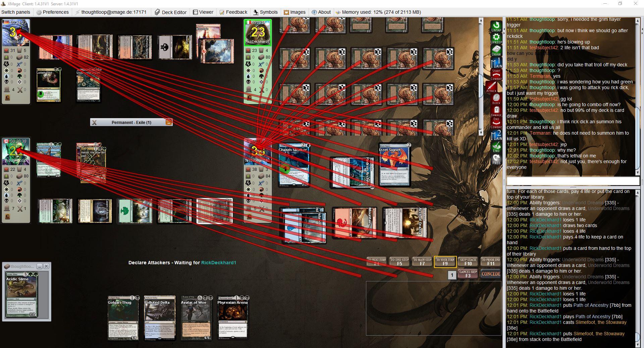The width and height of the screenshot is (644, 348).
Task: Click the X icon on Permanent - Exile window
Action: (94, 122)
